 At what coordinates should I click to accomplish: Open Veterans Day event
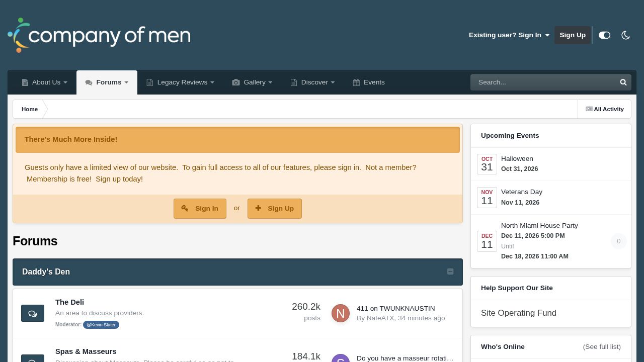tap(522, 192)
